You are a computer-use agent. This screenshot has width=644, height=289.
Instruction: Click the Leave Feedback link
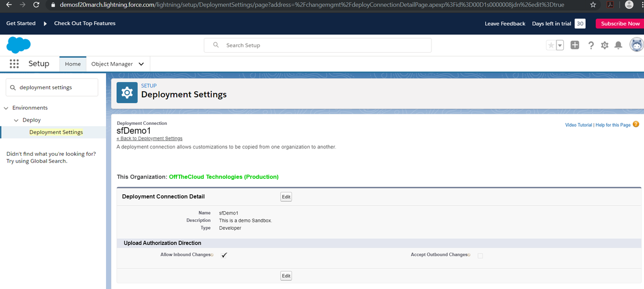505,24
